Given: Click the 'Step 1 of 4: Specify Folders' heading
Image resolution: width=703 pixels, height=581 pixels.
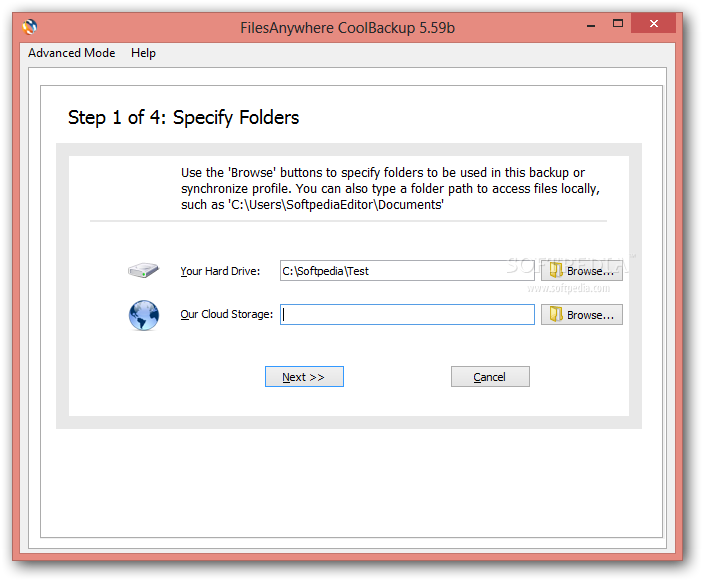Looking at the screenshot, I should coord(183,117).
